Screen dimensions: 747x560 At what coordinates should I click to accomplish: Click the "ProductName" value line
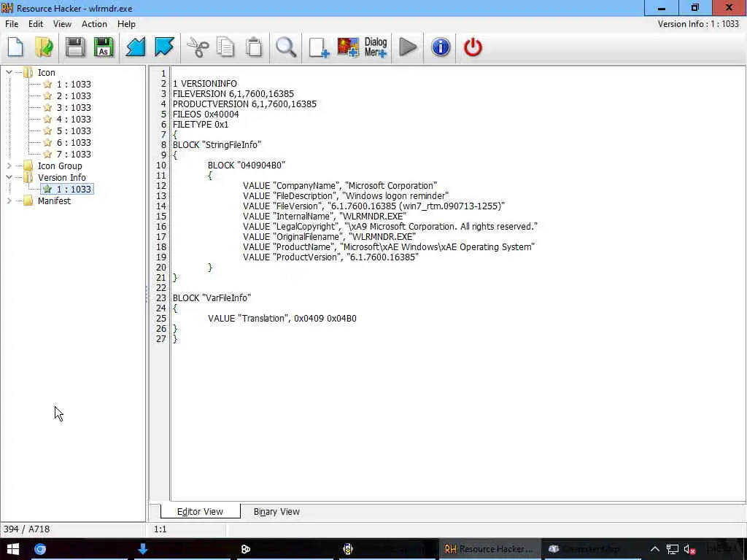[389, 247]
